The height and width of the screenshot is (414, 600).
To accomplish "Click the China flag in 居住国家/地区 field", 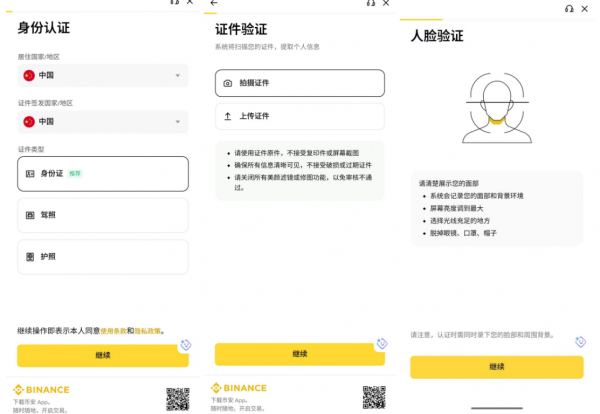I will (x=29, y=75).
